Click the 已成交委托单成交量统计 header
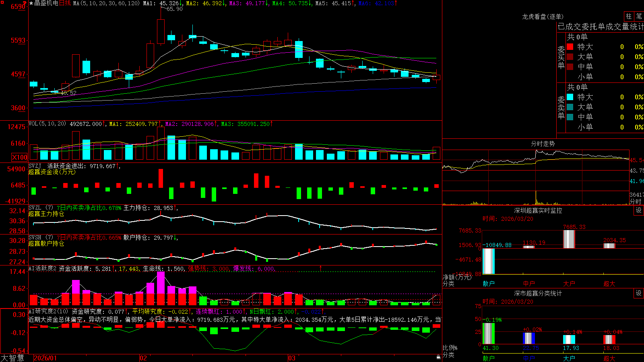Screen dimensions: 644x362 [601, 27]
